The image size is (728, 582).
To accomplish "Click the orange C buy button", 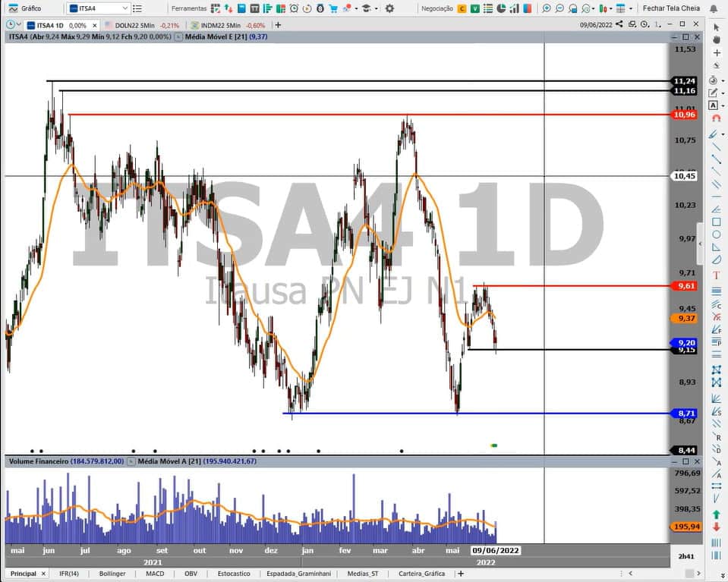I will (462, 8).
